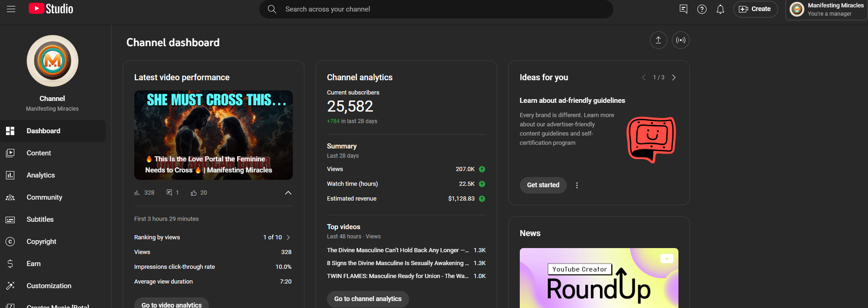This screenshot has height=308, width=868.
Task: Select the Copyright menu label
Action: [42, 242]
